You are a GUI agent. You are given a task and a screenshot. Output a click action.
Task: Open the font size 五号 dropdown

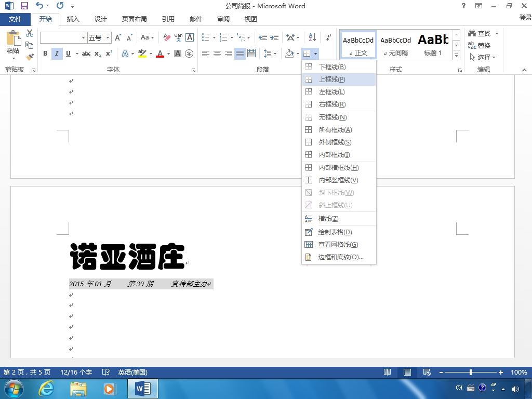[108, 37]
